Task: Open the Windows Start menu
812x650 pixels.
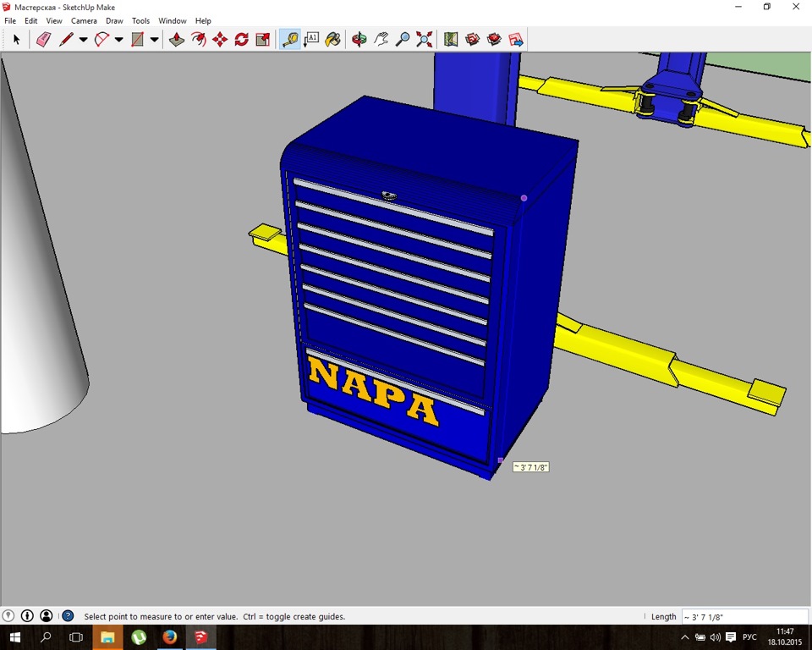Action: click(14, 637)
